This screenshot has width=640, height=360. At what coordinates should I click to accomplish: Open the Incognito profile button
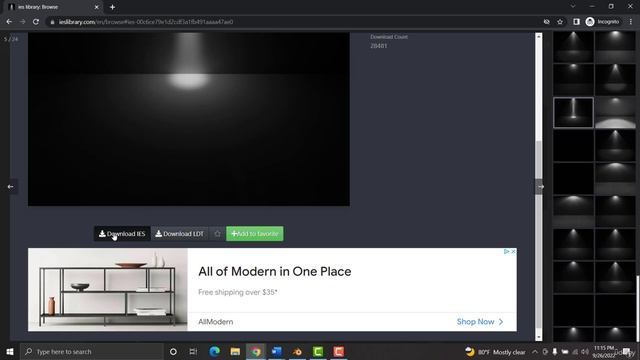coord(602,22)
